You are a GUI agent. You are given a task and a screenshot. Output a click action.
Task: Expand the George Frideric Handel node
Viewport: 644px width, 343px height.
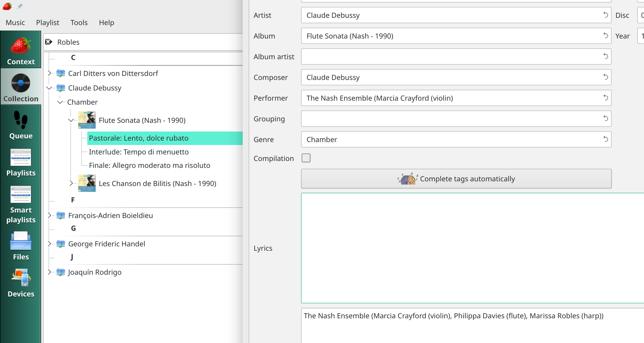49,244
